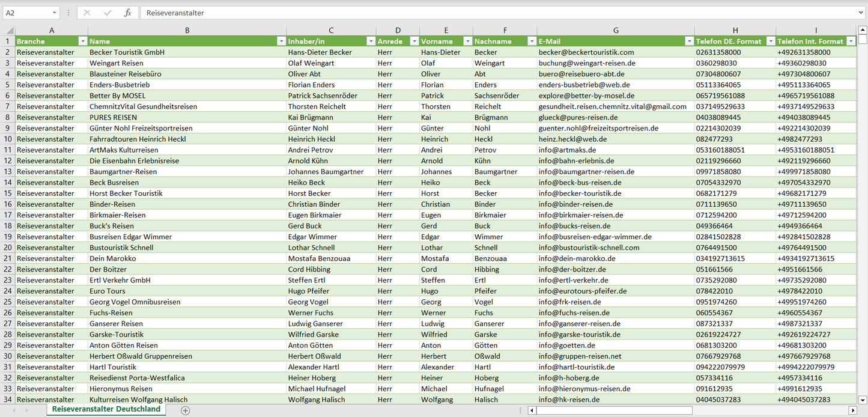This screenshot has width=868, height=417.
Task: Expand the Name Box dropdown arrow
Action: (x=54, y=13)
